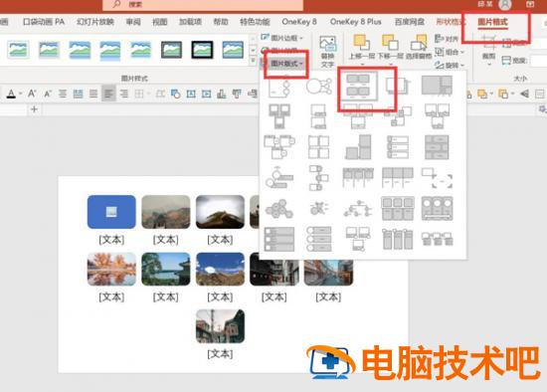Click [文本] caption under blue placeholder picture

pyautogui.click(x=111, y=240)
